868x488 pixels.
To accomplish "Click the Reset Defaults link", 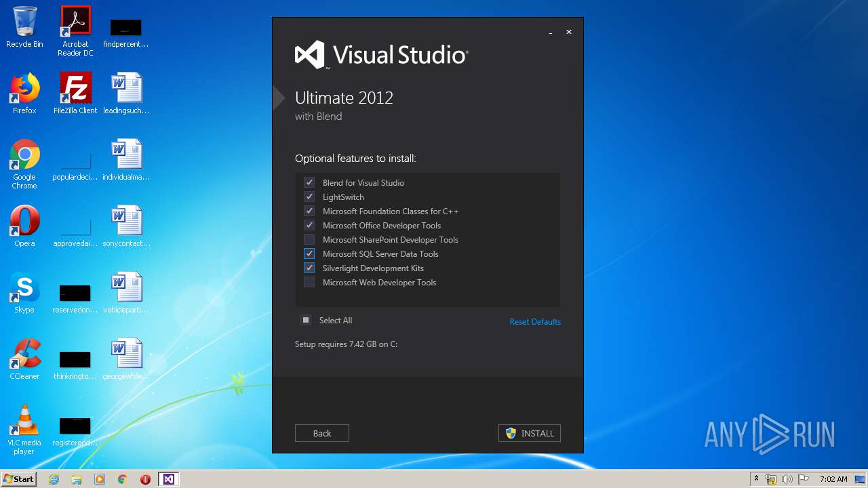I will coord(535,322).
